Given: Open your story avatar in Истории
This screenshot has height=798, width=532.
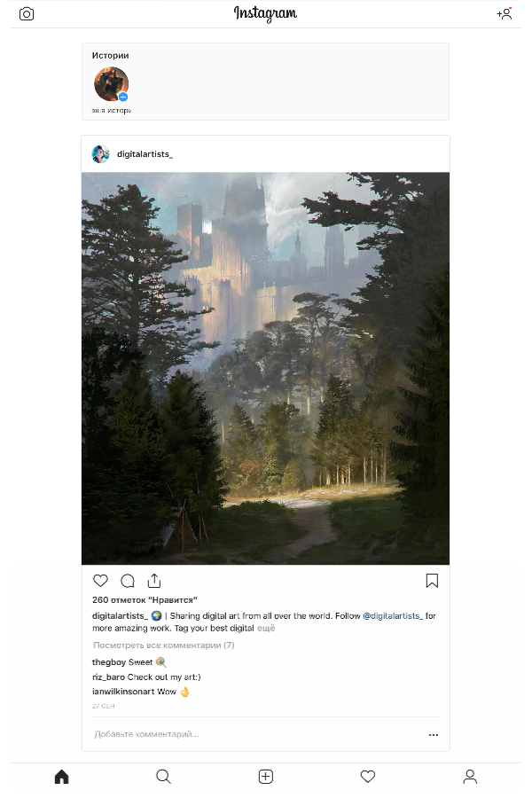Looking at the screenshot, I should [111, 84].
